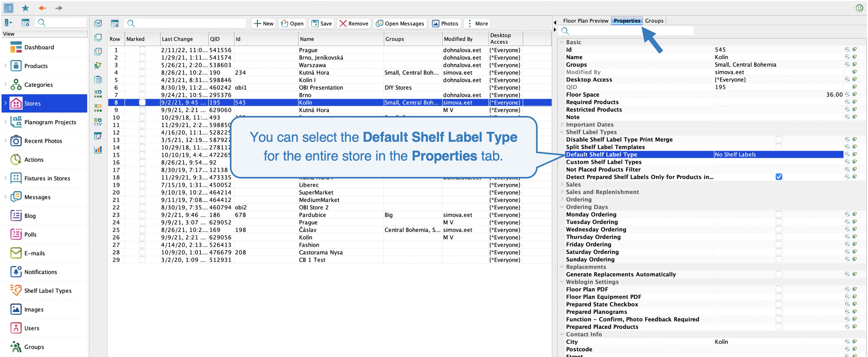This screenshot has width=868, height=357.
Task: Open the E-mails icon
Action: click(16, 253)
